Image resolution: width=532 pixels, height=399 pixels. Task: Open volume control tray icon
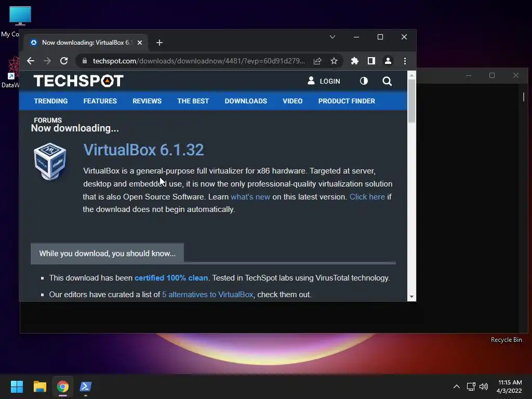pyautogui.click(x=484, y=387)
